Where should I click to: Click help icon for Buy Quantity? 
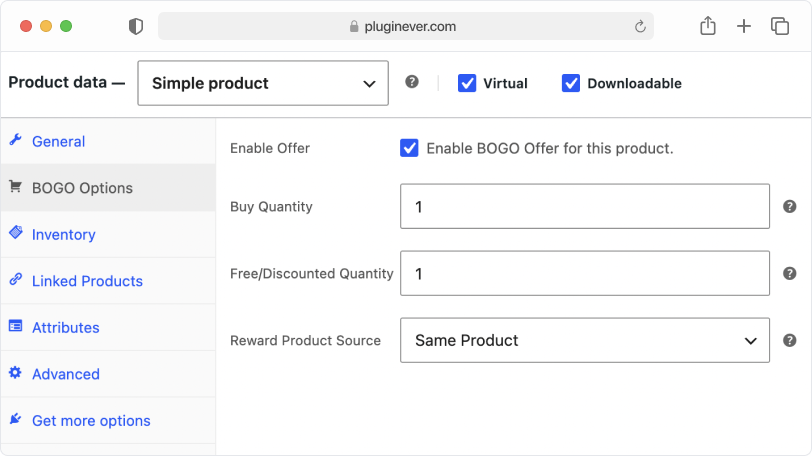[789, 207]
